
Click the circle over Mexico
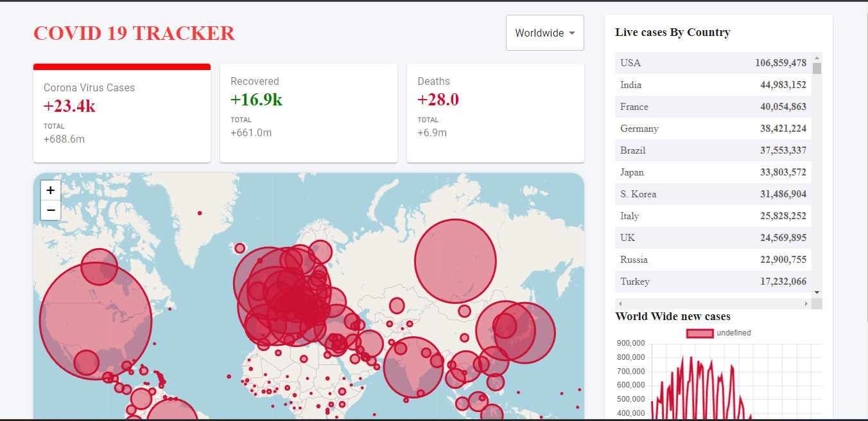pyautogui.click(x=87, y=363)
